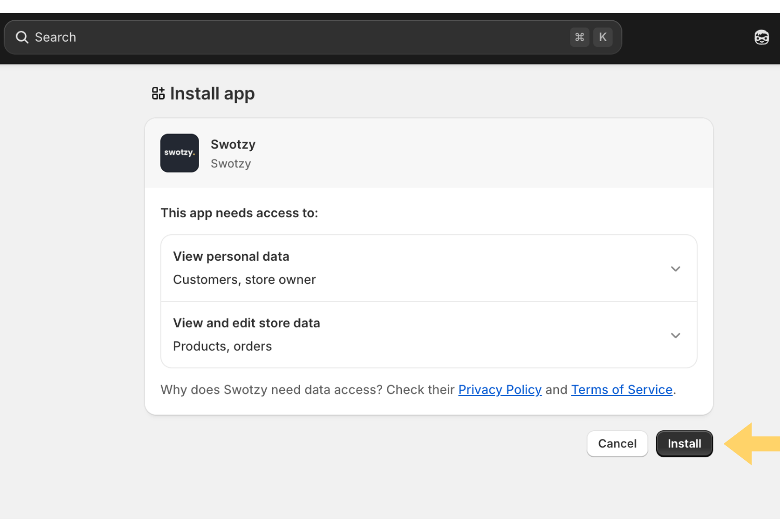The image size is (780, 532).
Task: Expand View and edit store data chevron
Action: (675, 335)
